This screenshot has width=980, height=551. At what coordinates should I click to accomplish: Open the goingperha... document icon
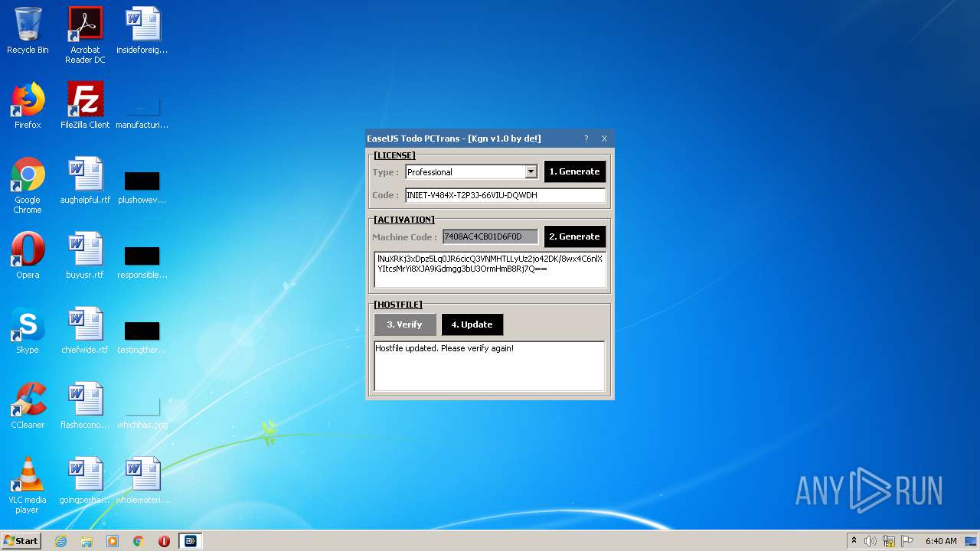[x=85, y=481]
